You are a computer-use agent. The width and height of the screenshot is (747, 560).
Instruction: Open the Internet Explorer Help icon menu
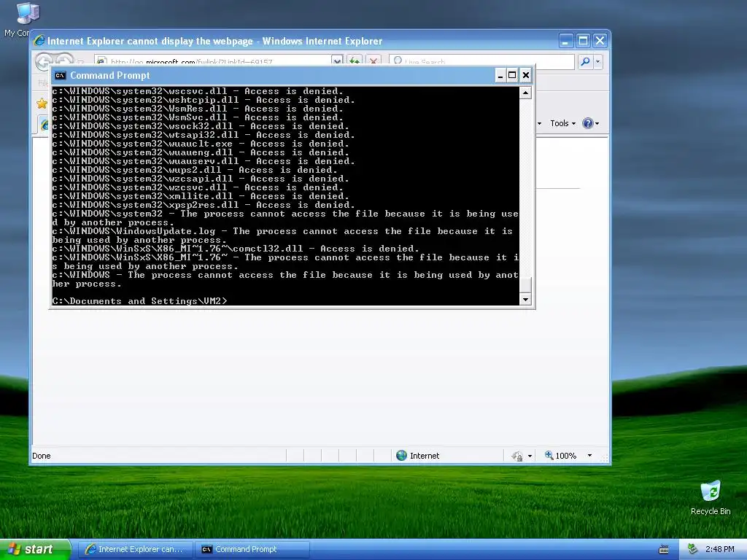591,123
